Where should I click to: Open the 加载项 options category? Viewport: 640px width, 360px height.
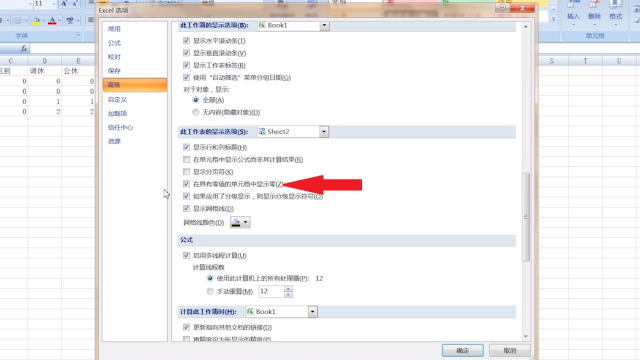click(x=117, y=113)
